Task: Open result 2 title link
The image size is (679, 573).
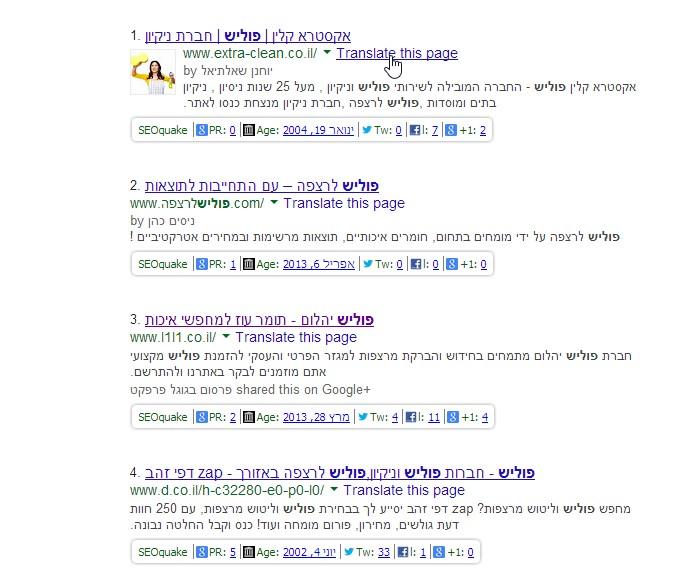Action: (262, 186)
